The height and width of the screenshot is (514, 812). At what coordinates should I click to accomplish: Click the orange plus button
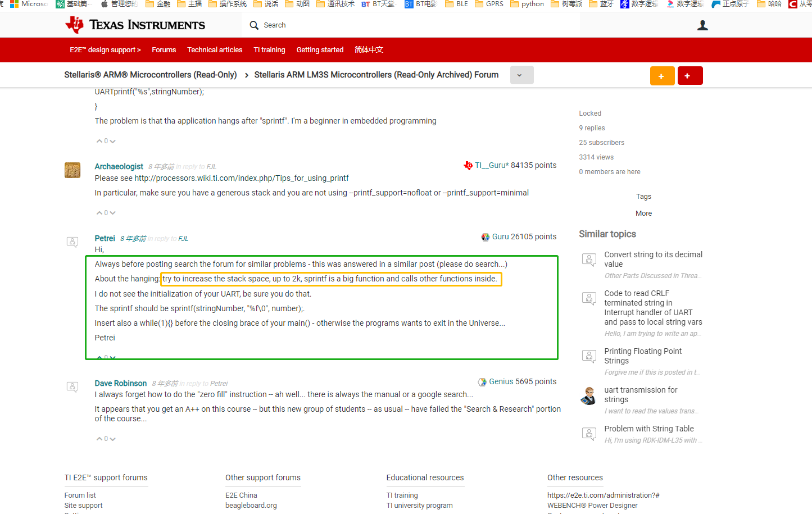click(x=662, y=76)
